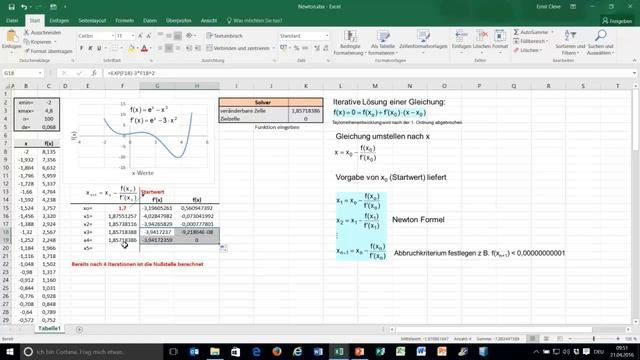Click the fx insert function icon

click(x=94, y=73)
